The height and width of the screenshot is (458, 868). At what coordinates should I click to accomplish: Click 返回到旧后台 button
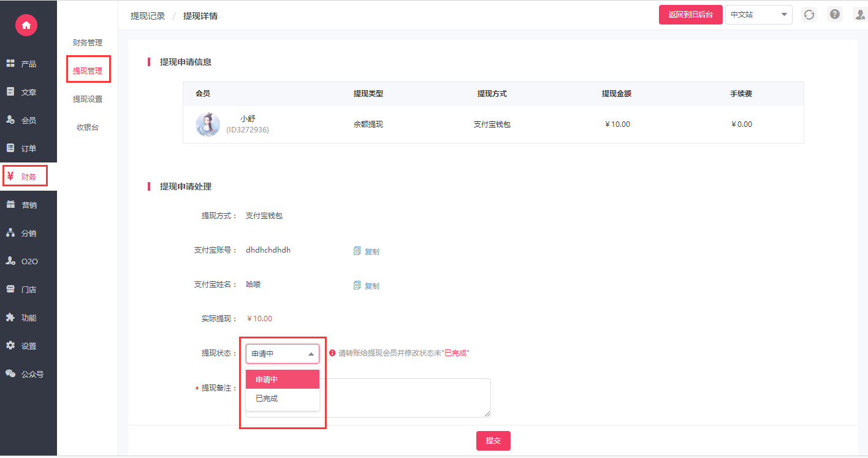coord(690,15)
